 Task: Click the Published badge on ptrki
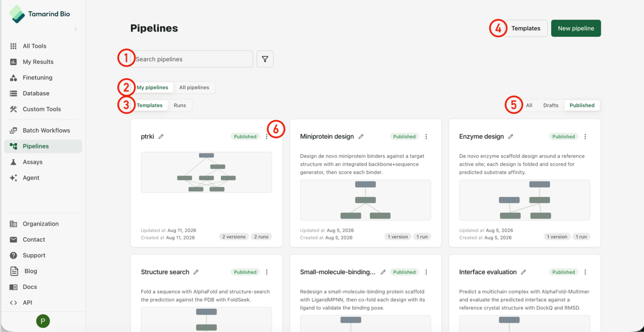tap(245, 137)
